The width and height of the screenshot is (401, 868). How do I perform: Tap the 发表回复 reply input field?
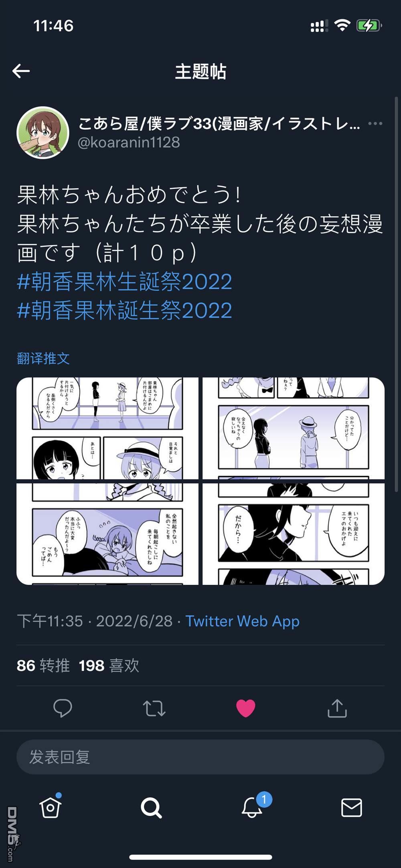[200, 757]
